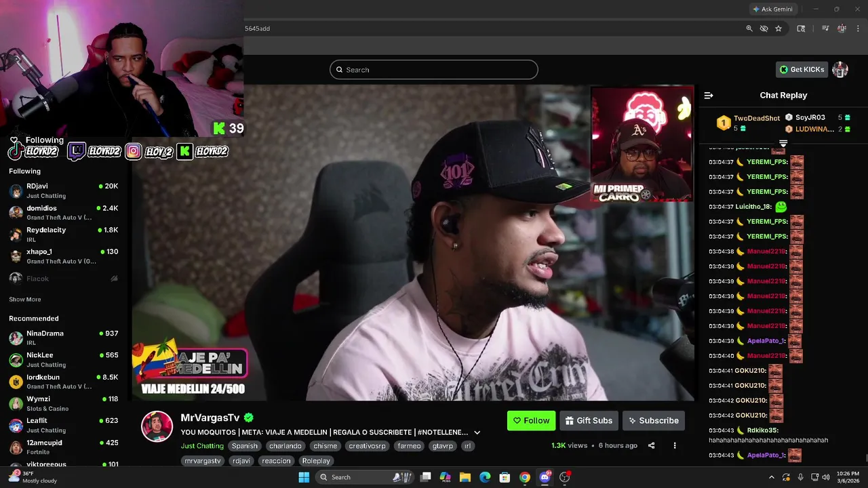868x488 pixels.
Task: Open RDjavi followed channel
Action: [x=64, y=190]
